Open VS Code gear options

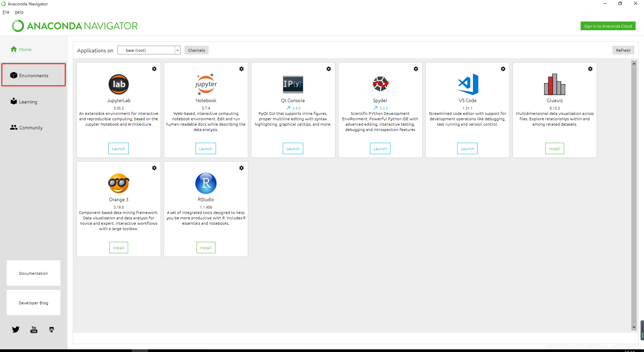[x=503, y=69]
